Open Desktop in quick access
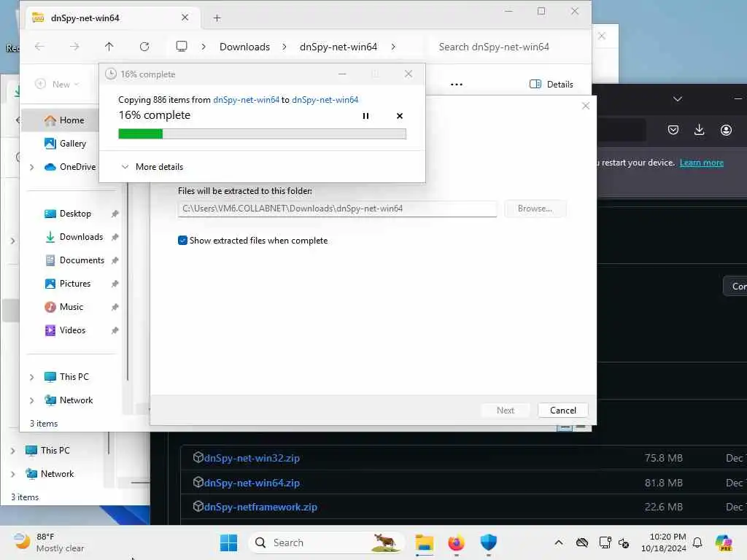747x560 pixels. [x=68, y=214]
